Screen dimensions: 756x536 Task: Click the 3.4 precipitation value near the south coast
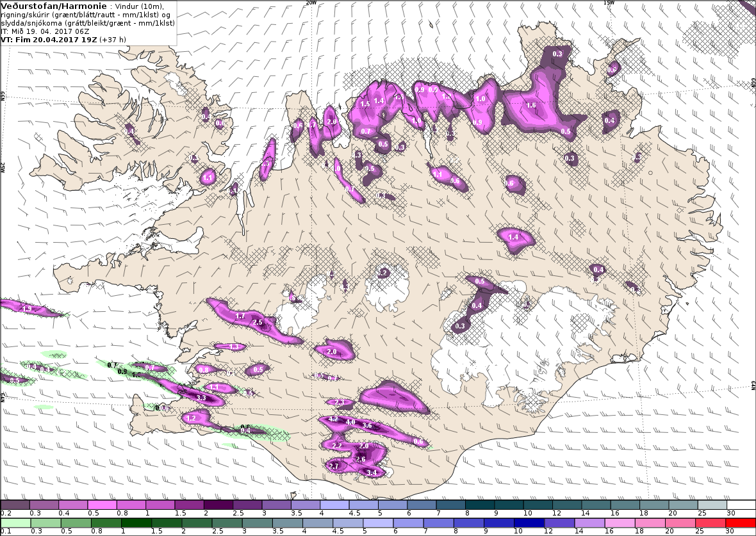click(371, 473)
